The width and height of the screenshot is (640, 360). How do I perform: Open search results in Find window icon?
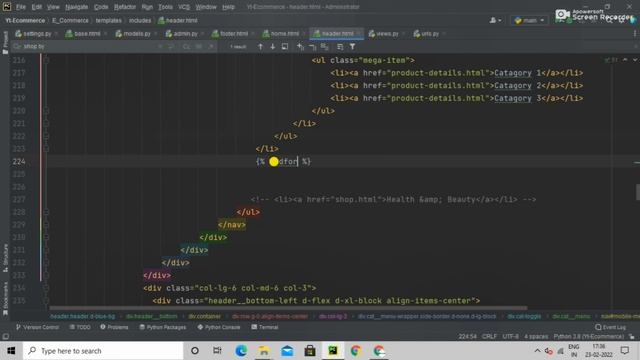(x=285, y=47)
